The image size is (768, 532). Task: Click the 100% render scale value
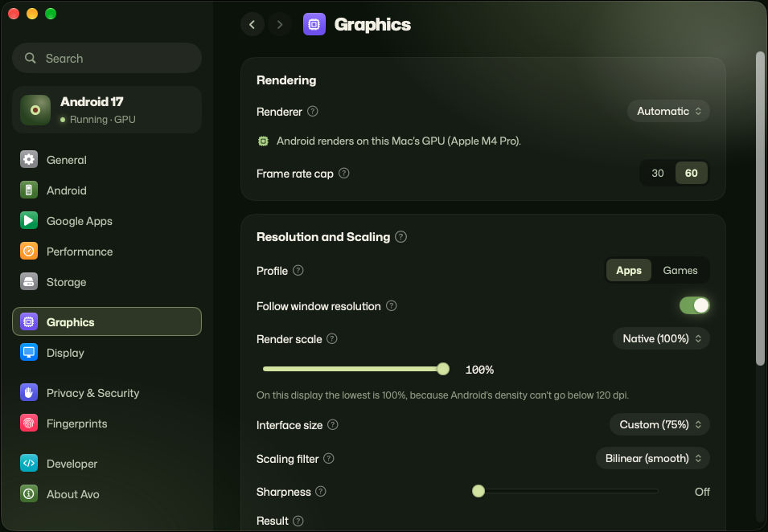(479, 370)
